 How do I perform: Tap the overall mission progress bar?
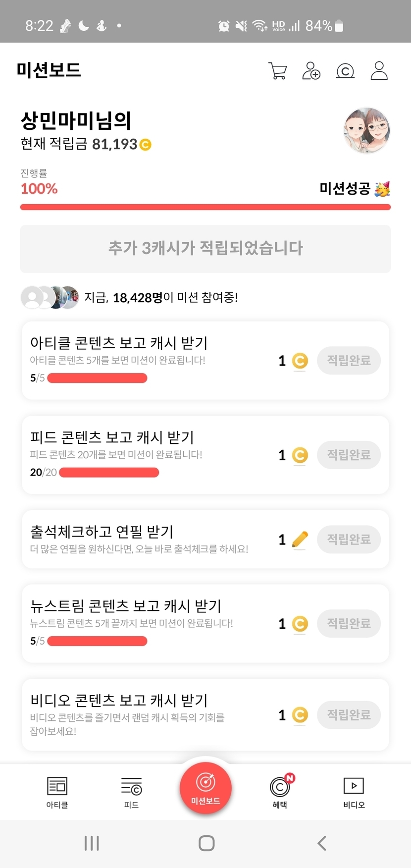(x=205, y=207)
